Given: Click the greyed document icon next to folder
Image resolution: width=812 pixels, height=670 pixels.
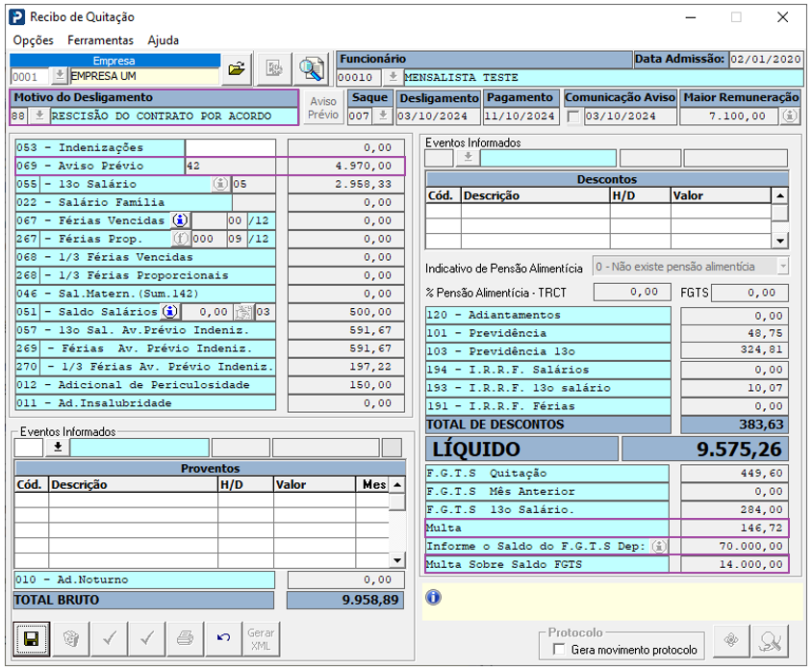Looking at the screenshot, I should (274, 68).
